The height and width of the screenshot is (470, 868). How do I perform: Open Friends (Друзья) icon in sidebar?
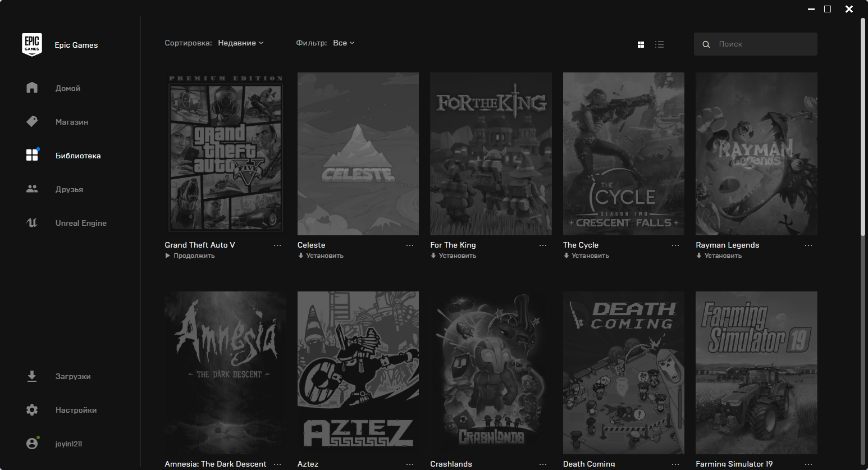coord(32,189)
